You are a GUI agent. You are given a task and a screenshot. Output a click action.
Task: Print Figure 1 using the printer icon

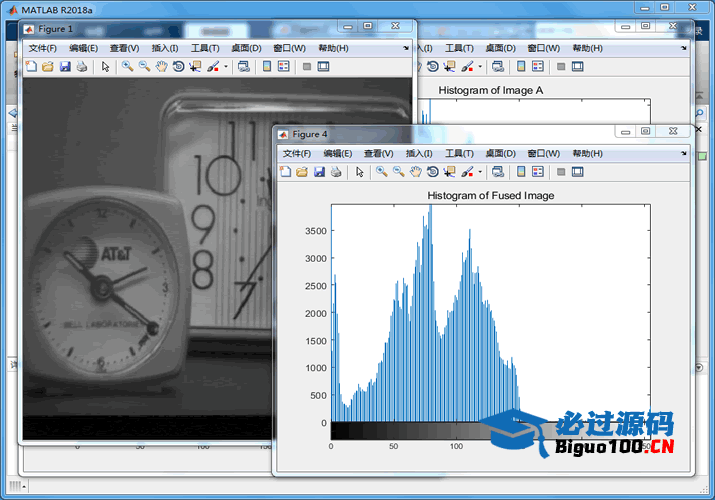[82, 67]
